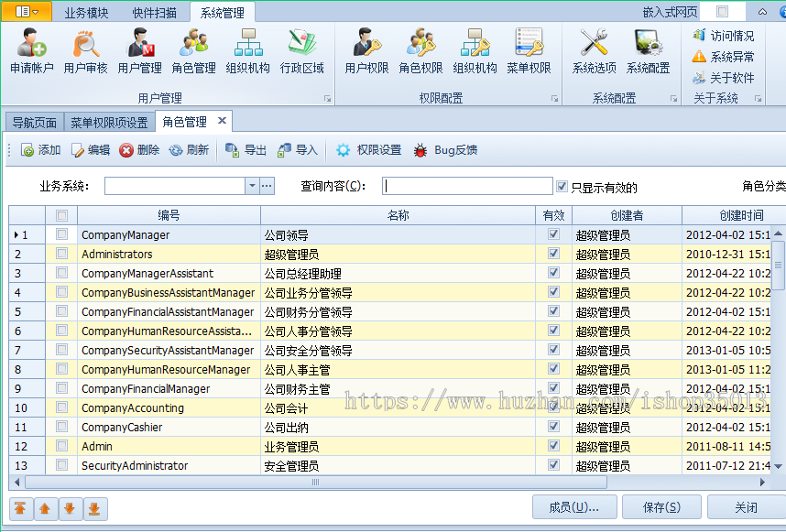The height and width of the screenshot is (532, 786).
Task: Sort by 编号 column header
Action: coord(169,215)
